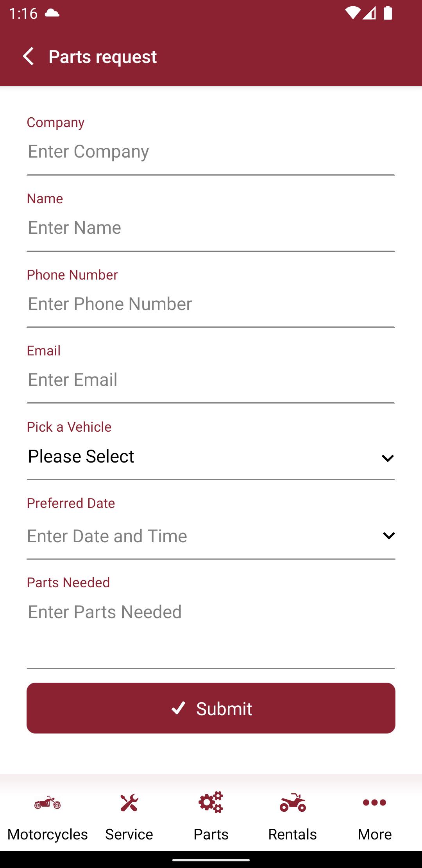
Task: Tap the More three-dots icon
Action: [x=374, y=803]
